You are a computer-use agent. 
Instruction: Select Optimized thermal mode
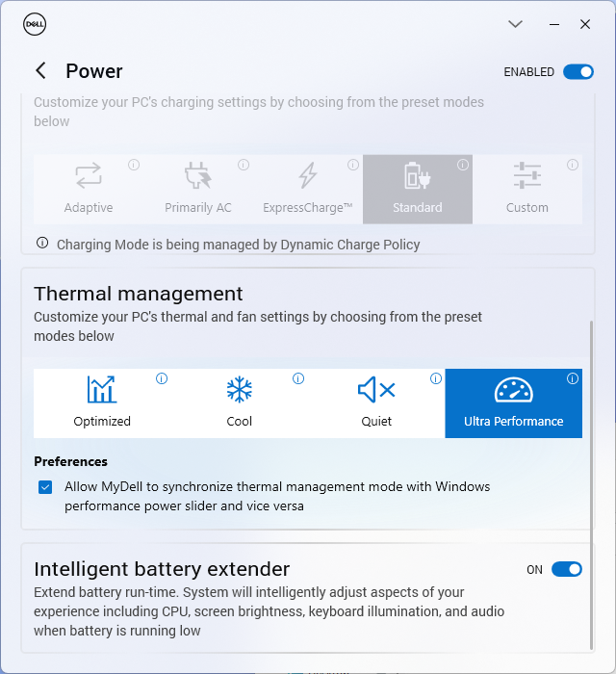[x=102, y=402]
